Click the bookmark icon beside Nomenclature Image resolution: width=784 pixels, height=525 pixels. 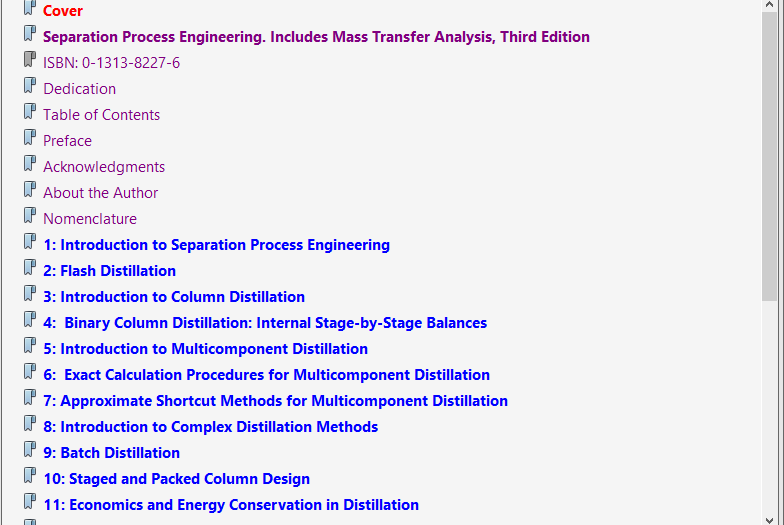[x=30, y=217]
